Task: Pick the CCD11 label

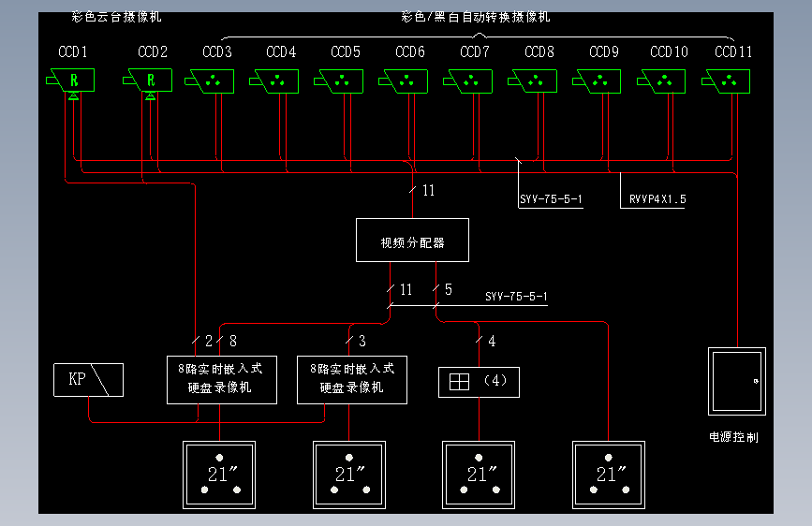Action: 733,51
